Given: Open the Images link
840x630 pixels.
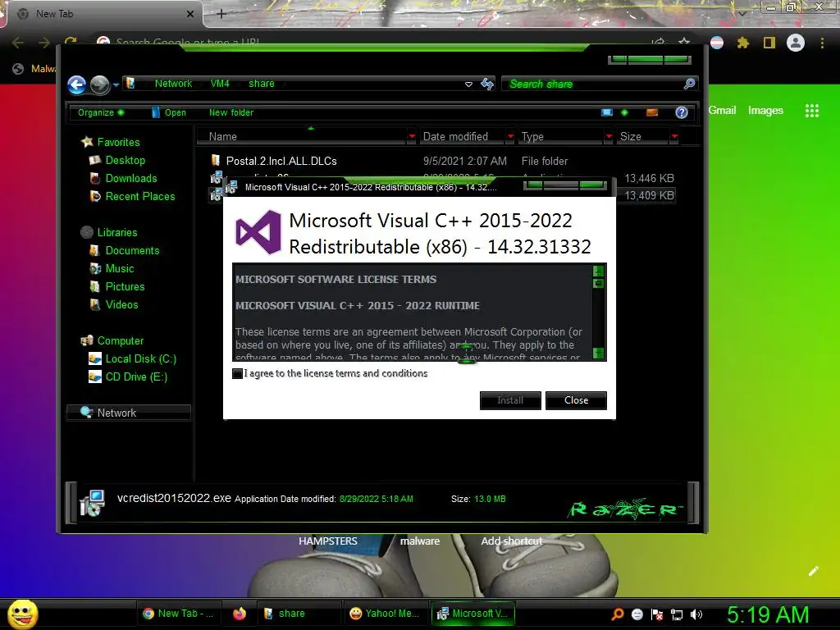Looking at the screenshot, I should (765, 111).
